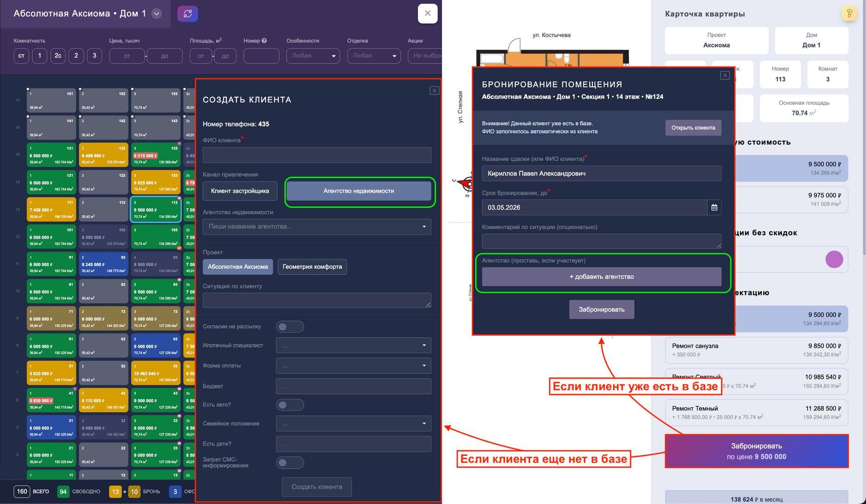Expand the Абсолютная Аксиома Дом 1 chevron

(x=157, y=14)
